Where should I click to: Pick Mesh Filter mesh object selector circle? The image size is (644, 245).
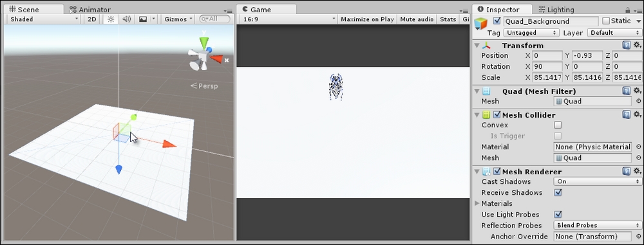tap(639, 102)
